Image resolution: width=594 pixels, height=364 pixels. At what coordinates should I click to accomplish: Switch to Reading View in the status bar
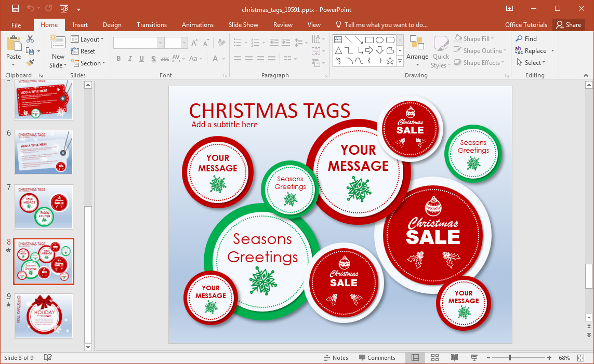point(454,358)
